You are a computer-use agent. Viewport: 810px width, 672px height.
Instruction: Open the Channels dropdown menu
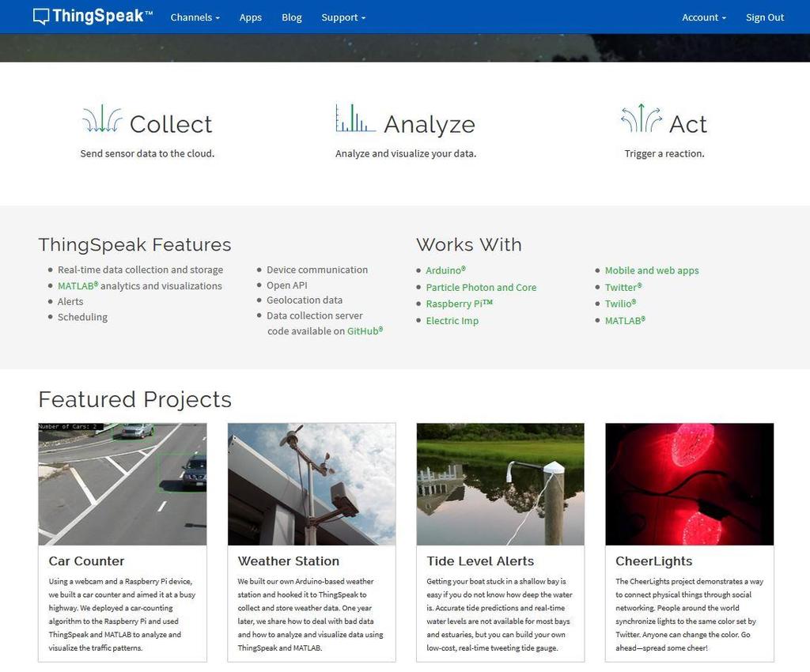pyautogui.click(x=195, y=17)
